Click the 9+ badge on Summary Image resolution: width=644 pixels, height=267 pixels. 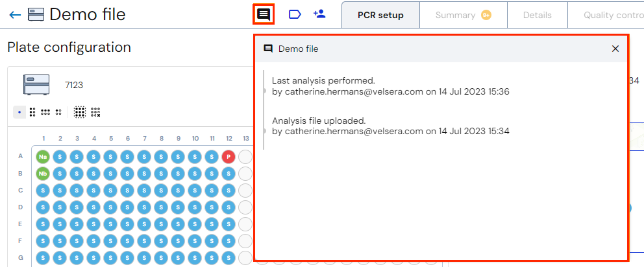coord(486,15)
